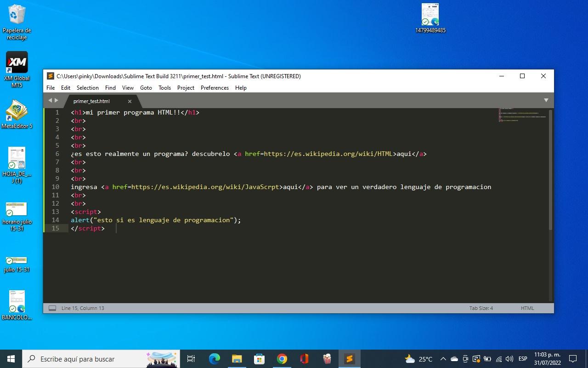
Task: Click the minimap code preview
Action: (x=522, y=115)
